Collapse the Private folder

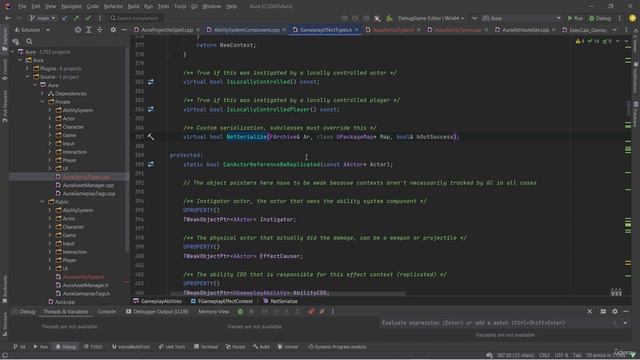(42, 102)
